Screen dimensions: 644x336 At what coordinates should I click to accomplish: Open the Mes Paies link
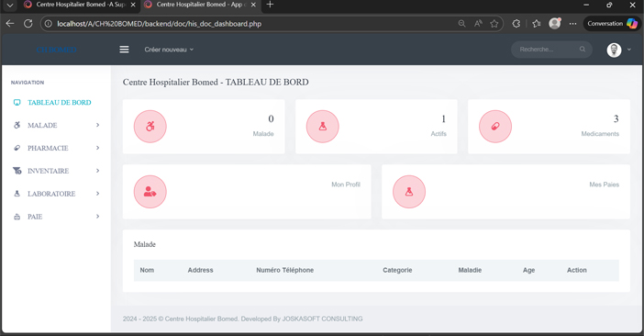pos(605,185)
